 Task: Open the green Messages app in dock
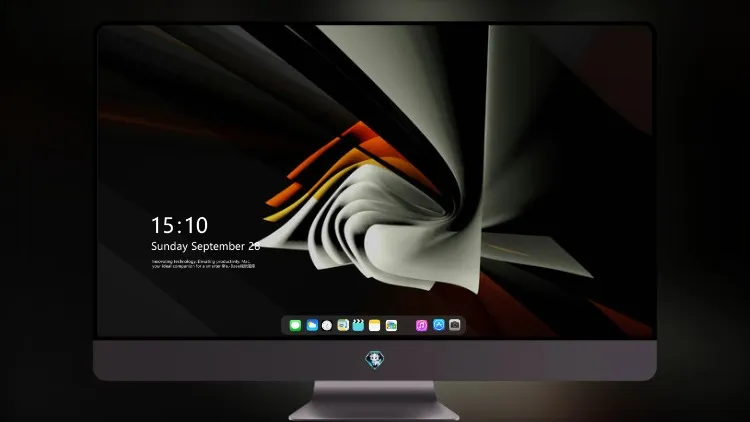(295, 325)
